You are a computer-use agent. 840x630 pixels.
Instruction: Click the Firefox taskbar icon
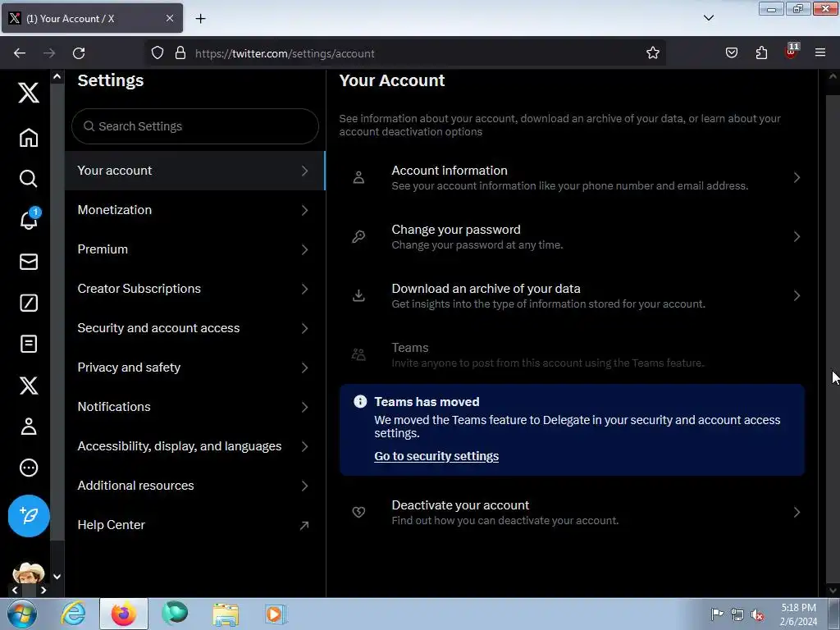pos(124,614)
